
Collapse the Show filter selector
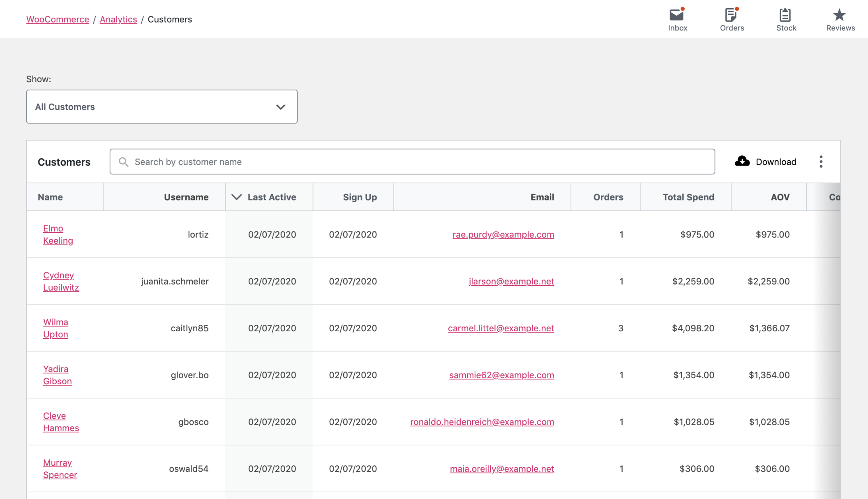click(x=281, y=106)
